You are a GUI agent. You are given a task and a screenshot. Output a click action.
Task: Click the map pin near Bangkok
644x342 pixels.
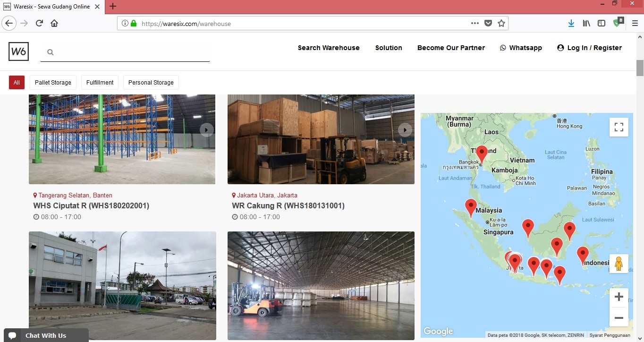[x=482, y=154]
